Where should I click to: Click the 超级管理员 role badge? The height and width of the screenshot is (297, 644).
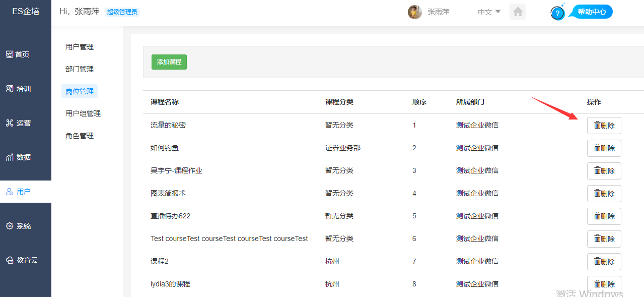click(122, 12)
